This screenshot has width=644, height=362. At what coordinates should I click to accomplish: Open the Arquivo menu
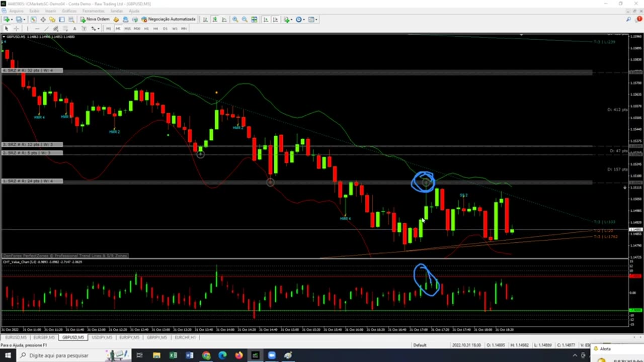pos(16,11)
